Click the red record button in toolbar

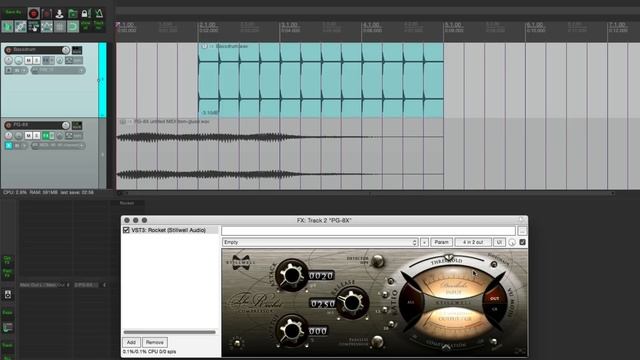[33, 13]
